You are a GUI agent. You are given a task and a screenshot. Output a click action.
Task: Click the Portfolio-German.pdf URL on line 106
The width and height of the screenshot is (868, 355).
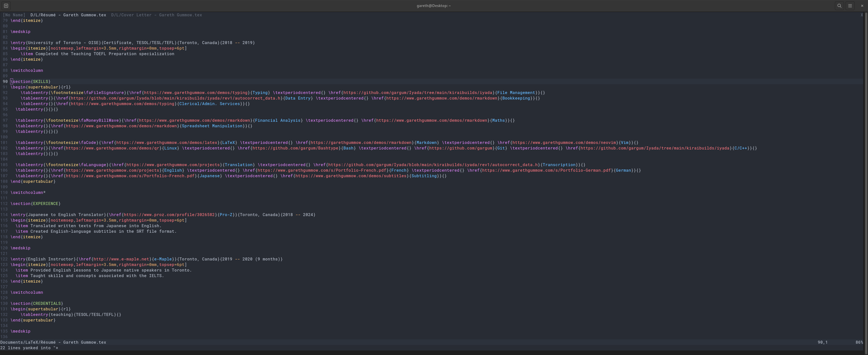pyautogui.click(x=546, y=170)
